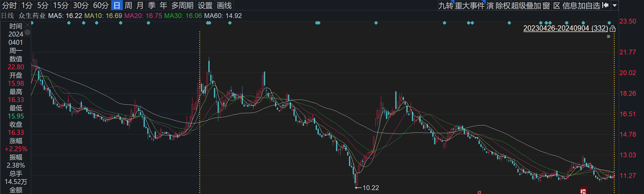This screenshot has height=194, width=644.
Task: Add stock via 加自选 button
Action: click(x=589, y=6)
